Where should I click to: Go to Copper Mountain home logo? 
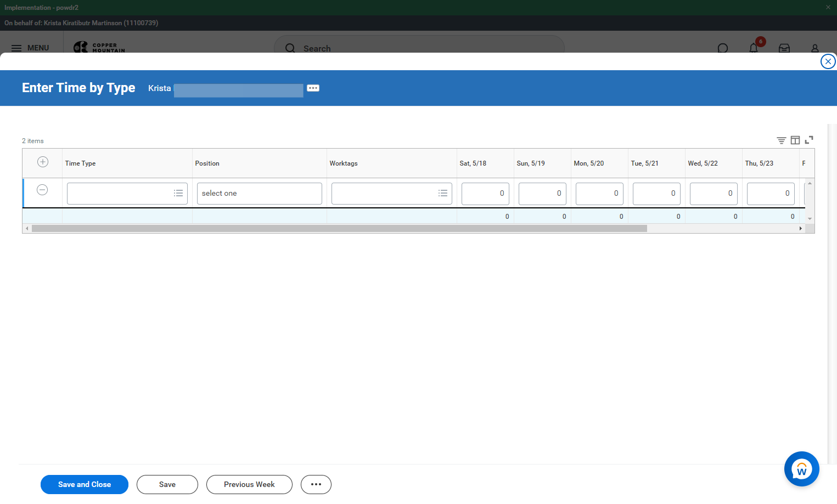[x=99, y=48]
